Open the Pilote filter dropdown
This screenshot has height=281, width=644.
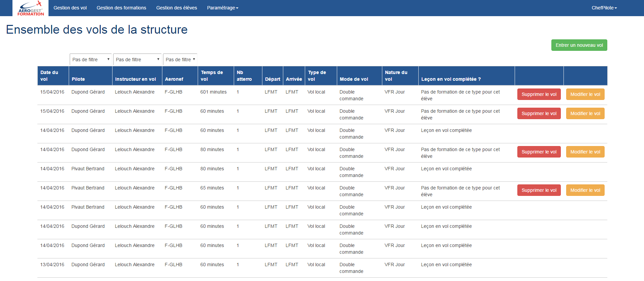pyautogui.click(x=91, y=59)
